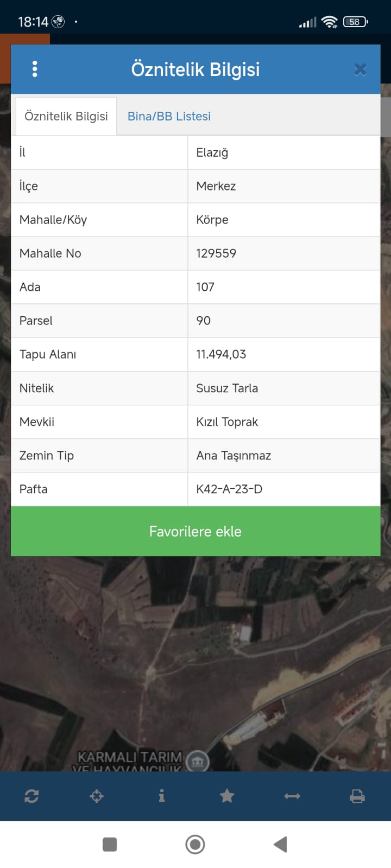Tap Android recent apps square button

click(110, 844)
